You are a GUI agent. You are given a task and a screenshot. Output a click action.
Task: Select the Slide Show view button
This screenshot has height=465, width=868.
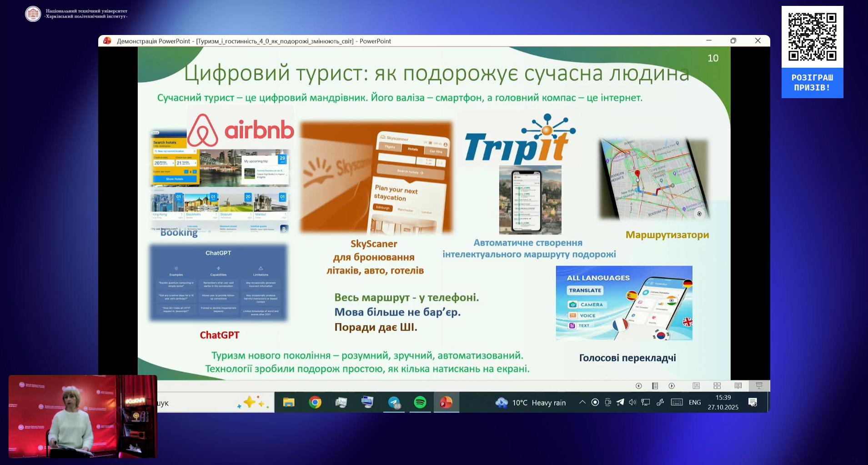pyautogui.click(x=759, y=386)
